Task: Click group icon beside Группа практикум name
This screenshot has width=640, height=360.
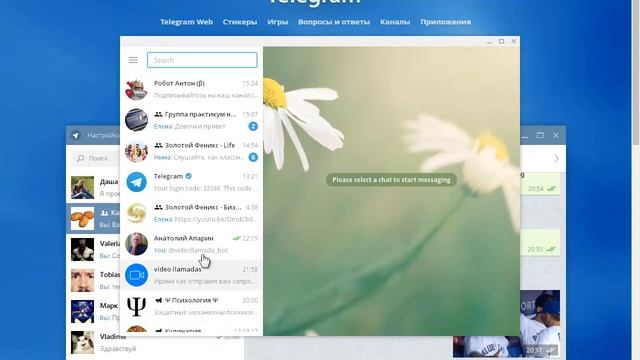Action: point(158,114)
